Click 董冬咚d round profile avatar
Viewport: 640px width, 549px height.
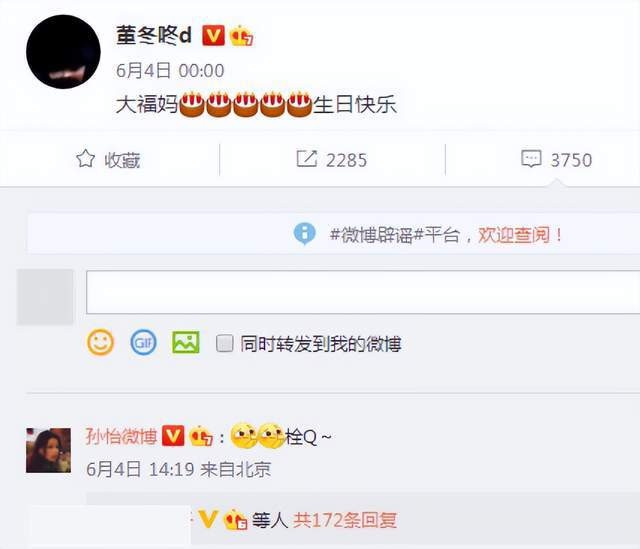63,52
